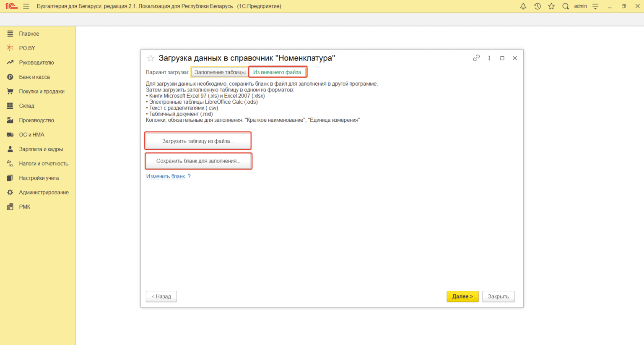Proceed with Далее button

pos(462,296)
